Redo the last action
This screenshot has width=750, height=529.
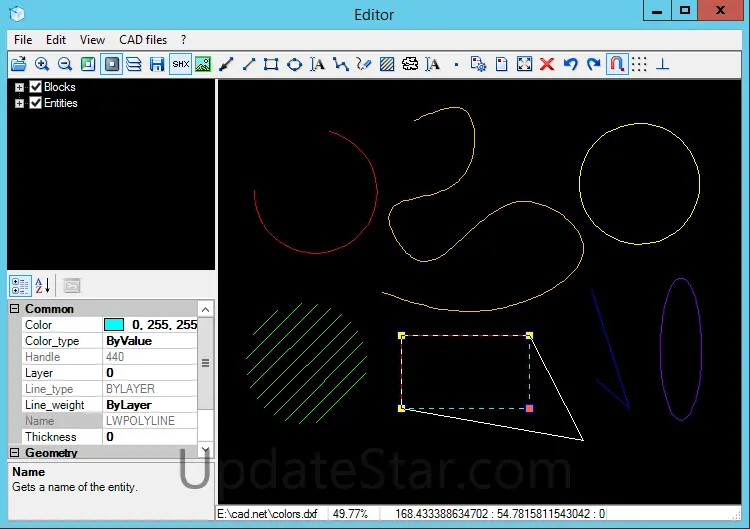[x=593, y=64]
